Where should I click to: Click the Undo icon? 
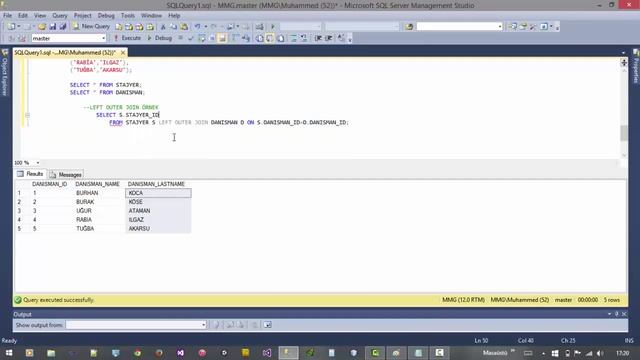[197, 27]
